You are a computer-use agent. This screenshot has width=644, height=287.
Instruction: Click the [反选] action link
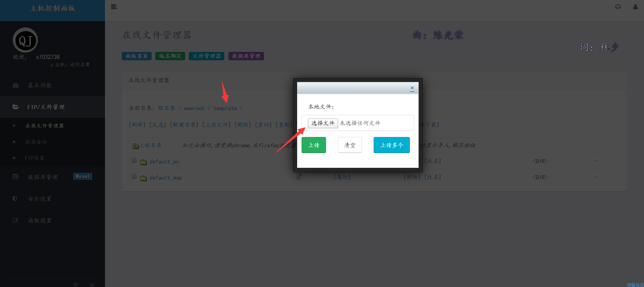(158, 125)
